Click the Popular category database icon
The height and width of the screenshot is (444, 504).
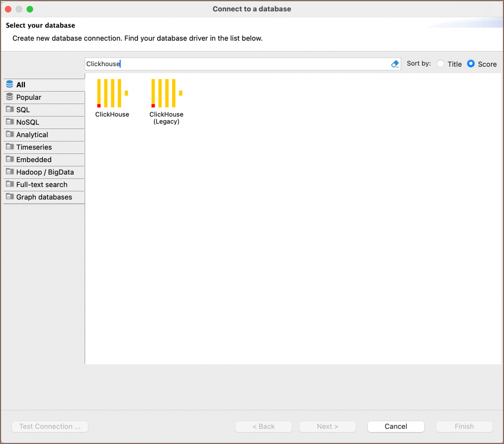10,97
